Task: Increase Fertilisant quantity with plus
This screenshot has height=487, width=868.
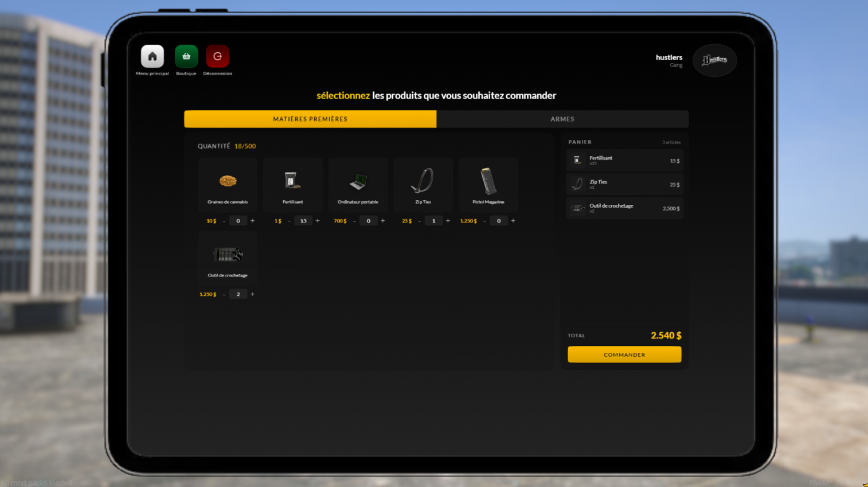Action: 318,221
